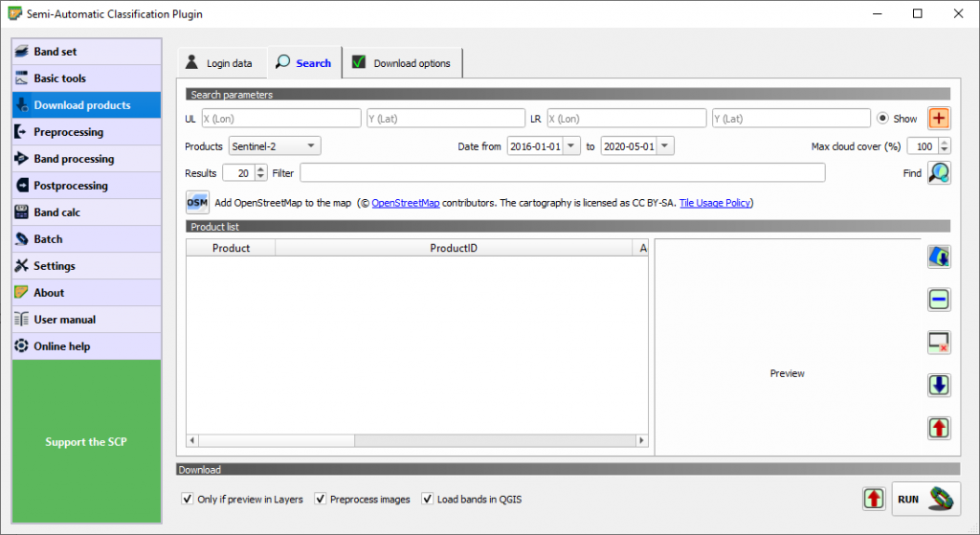Click the Filter text field

coord(563,172)
